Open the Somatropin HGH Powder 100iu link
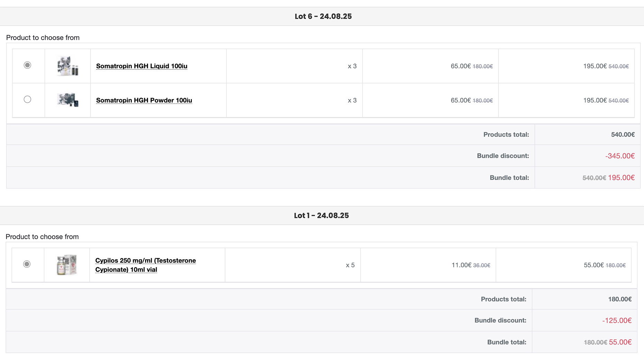This screenshot has height=358, width=644. (144, 100)
